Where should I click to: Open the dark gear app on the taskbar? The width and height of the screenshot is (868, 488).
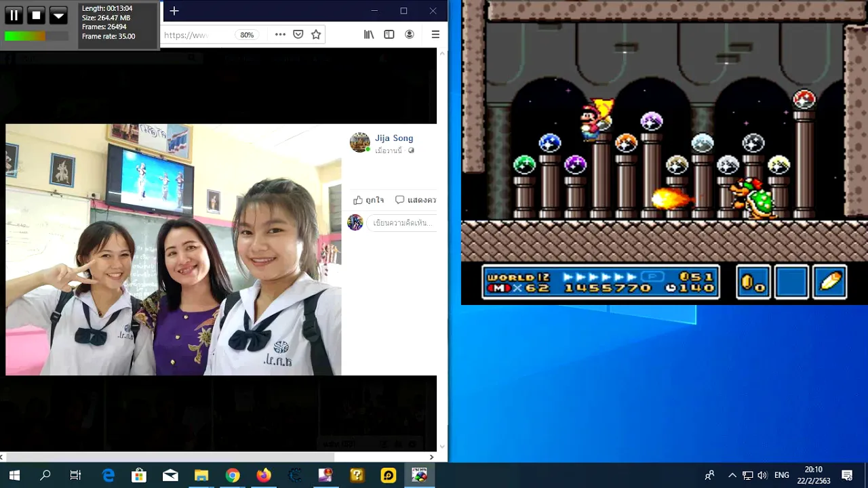(x=295, y=475)
